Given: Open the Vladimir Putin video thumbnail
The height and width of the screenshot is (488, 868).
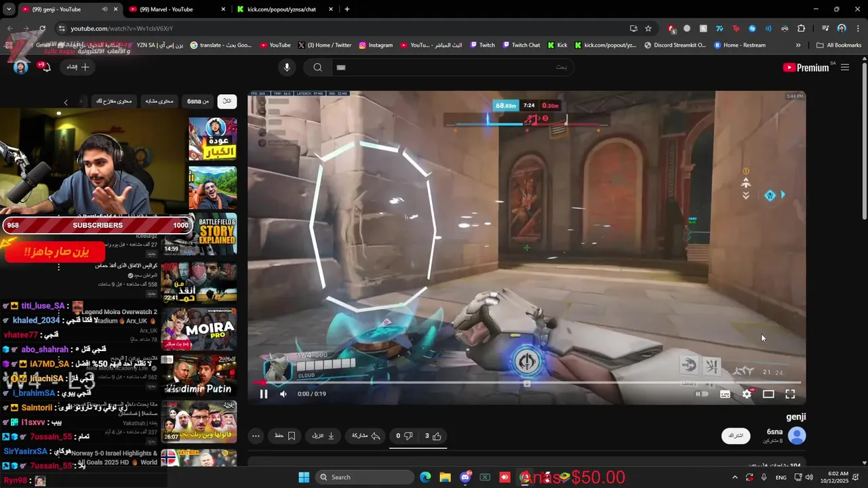Looking at the screenshot, I should click(x=199, y=376).
